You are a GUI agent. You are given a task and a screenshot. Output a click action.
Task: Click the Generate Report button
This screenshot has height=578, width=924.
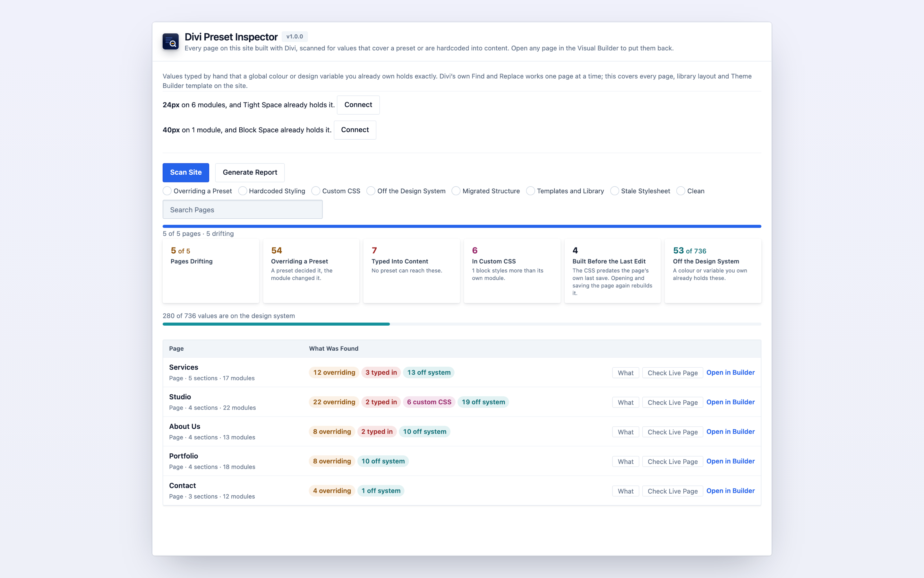click(250, 172)
